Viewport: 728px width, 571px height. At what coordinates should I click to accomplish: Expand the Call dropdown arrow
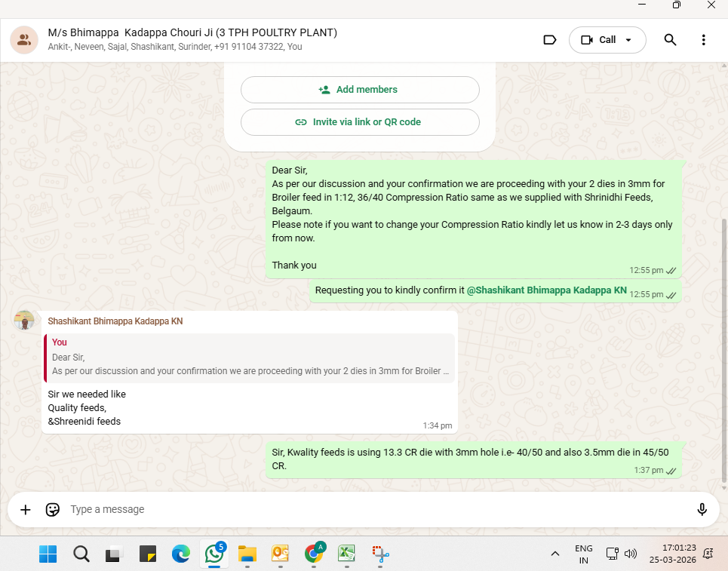coord(628,40)
